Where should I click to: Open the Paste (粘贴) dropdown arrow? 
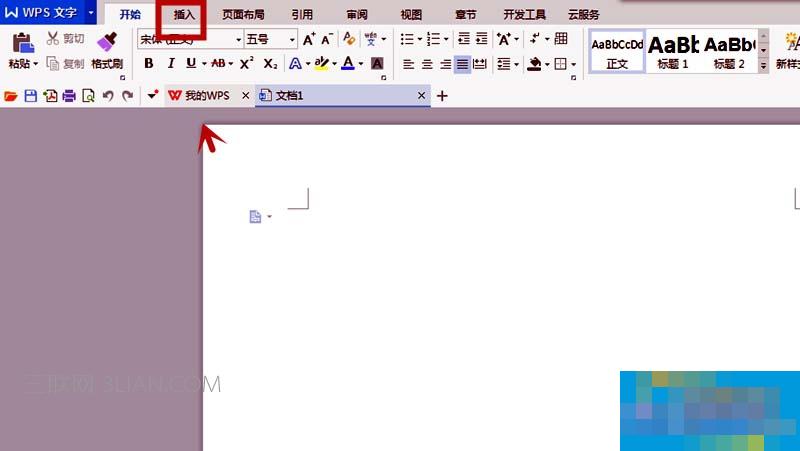tap(36, 64)
